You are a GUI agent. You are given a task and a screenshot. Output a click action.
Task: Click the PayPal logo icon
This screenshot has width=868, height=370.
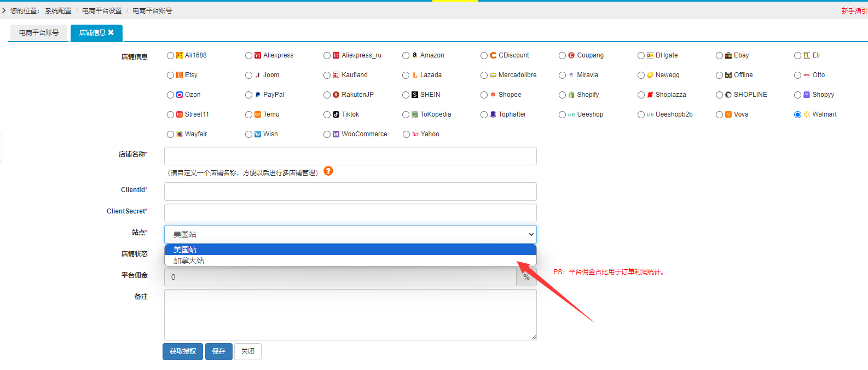point(258,95)
